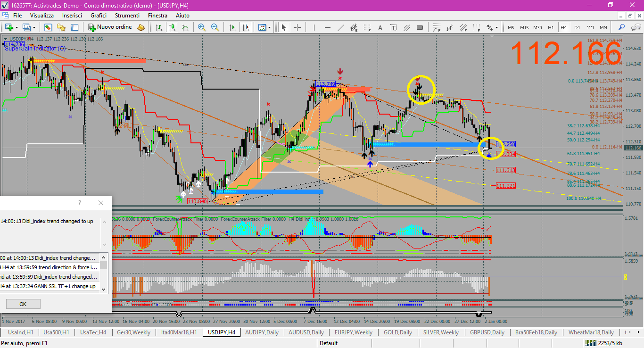Switch to D1 timeframe
Image resolution: width=644 pixels, height=348 pixels.
[577, 27]
